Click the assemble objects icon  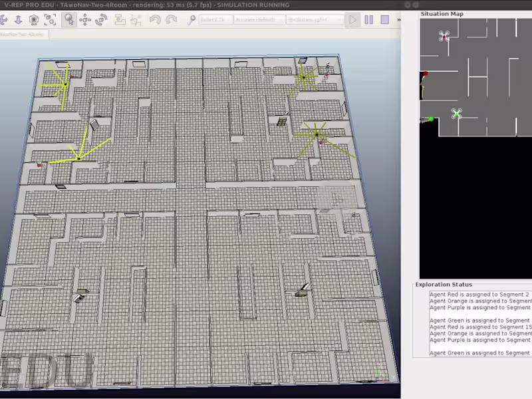click(x=120, y=19)
